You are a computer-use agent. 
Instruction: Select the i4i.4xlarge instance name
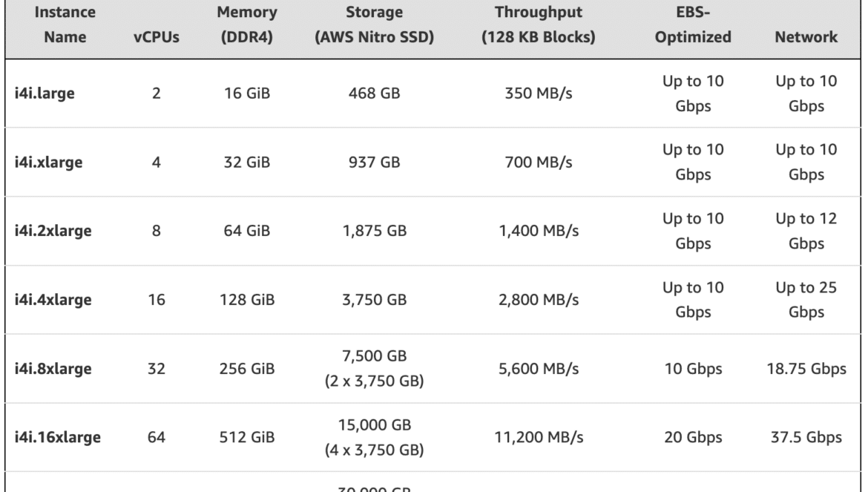point(53,299)
